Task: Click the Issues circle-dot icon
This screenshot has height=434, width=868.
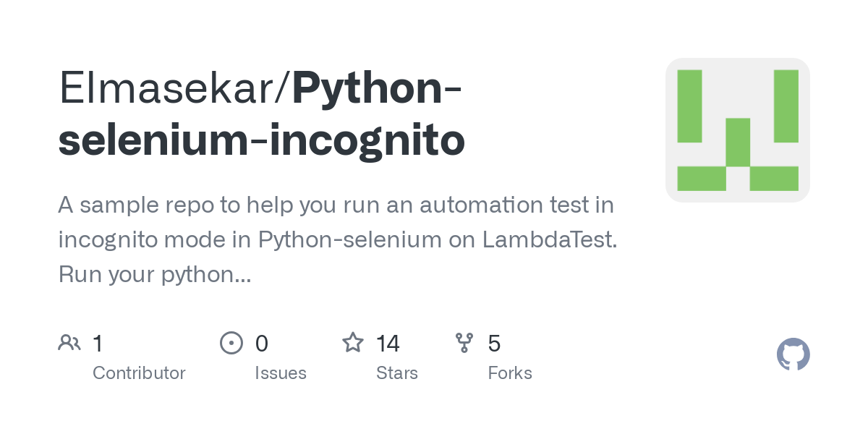Action: coord(231,343)
